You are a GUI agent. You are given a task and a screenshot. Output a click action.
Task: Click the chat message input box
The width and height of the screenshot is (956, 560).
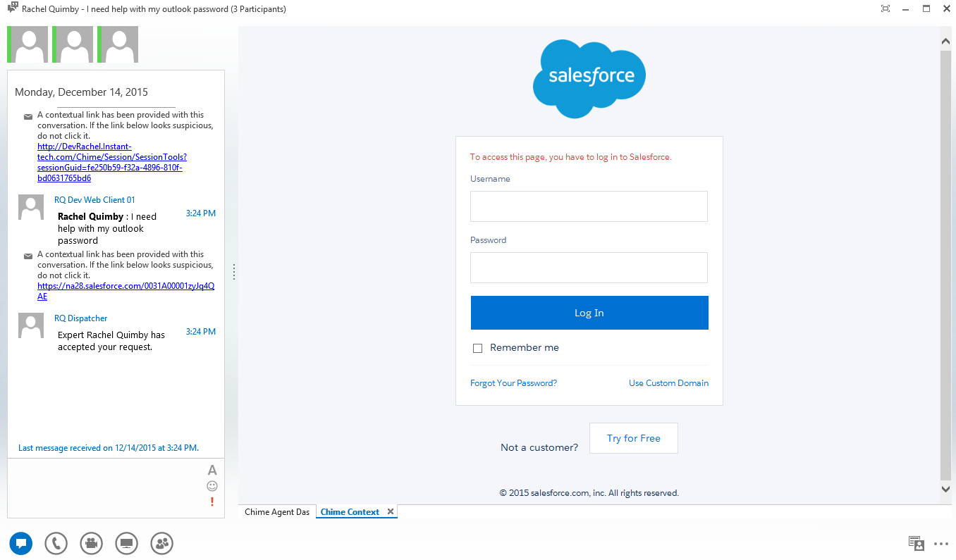106,487
